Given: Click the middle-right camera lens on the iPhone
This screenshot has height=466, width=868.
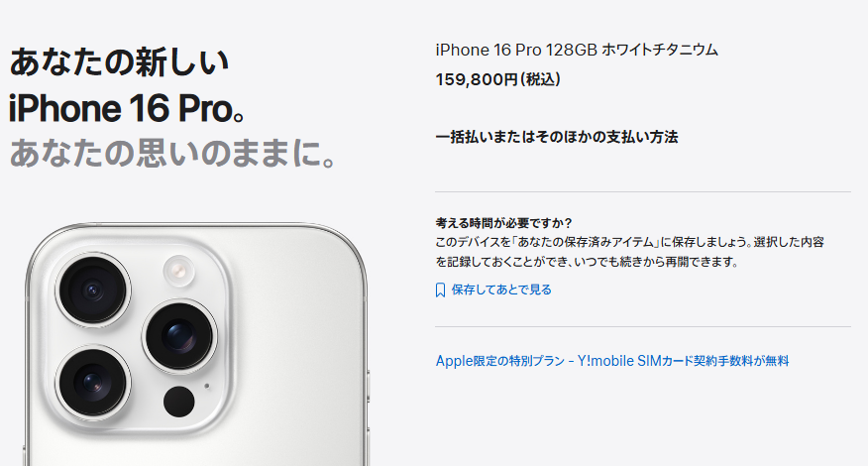Looking at the screenshot, I should (179, 336).
